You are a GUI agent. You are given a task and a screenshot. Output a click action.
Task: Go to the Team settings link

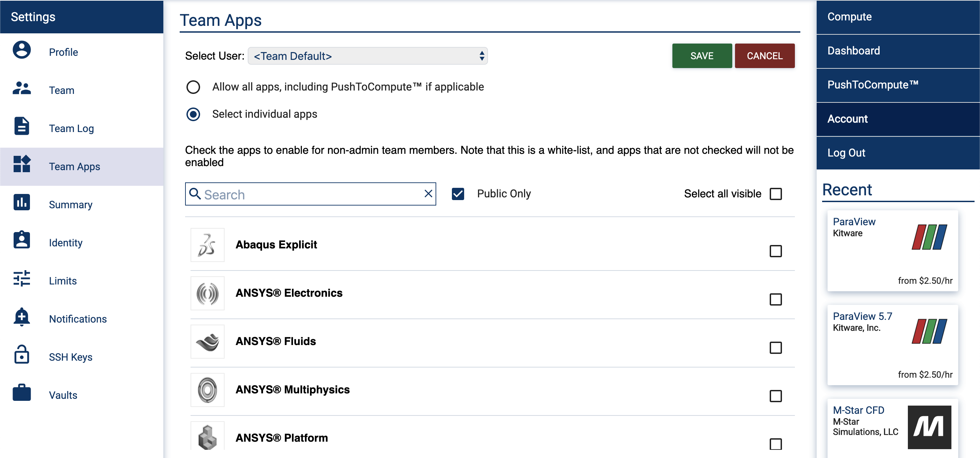(x=62, y=91)
